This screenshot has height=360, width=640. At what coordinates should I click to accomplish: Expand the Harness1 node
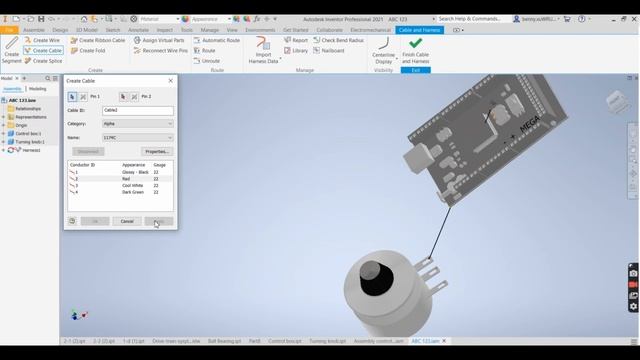coord(4,150)
